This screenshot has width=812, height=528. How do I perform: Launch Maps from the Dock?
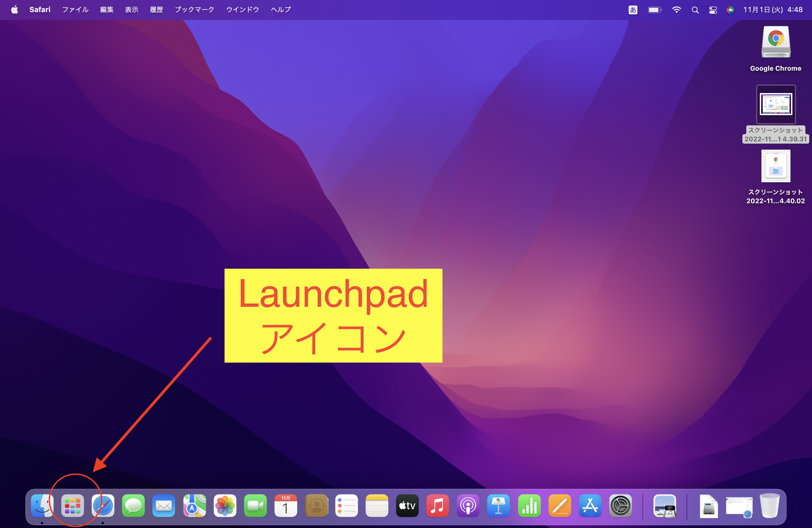[x=194, y=505]
